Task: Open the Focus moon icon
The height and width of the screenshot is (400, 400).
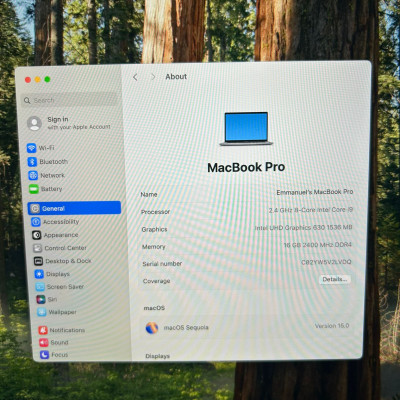Action: click(45, 355)
